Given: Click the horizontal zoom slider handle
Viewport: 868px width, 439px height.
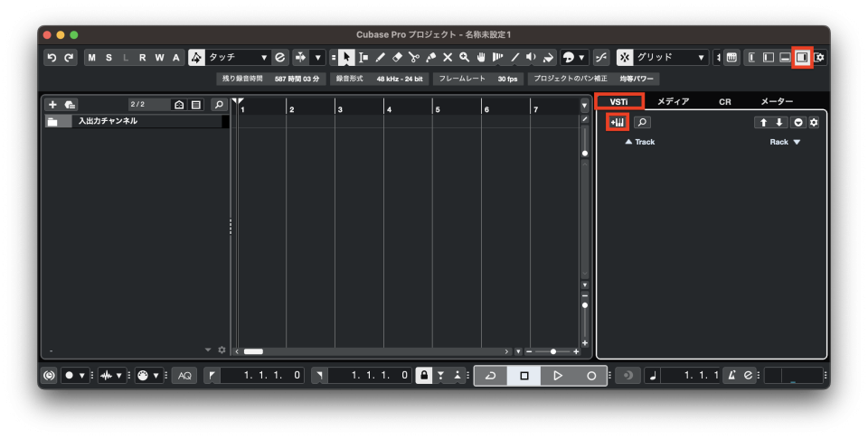Looking at the screenshot, I should point(553,351).
